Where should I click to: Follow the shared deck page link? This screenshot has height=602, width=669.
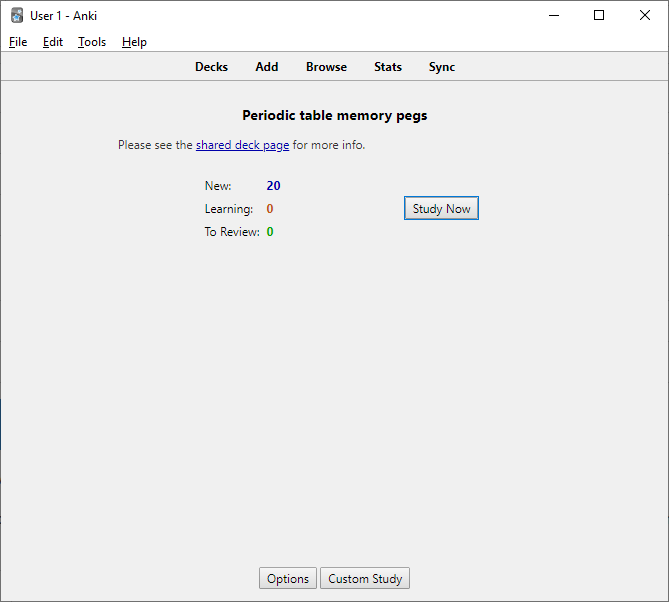click(x=242, y=145)
